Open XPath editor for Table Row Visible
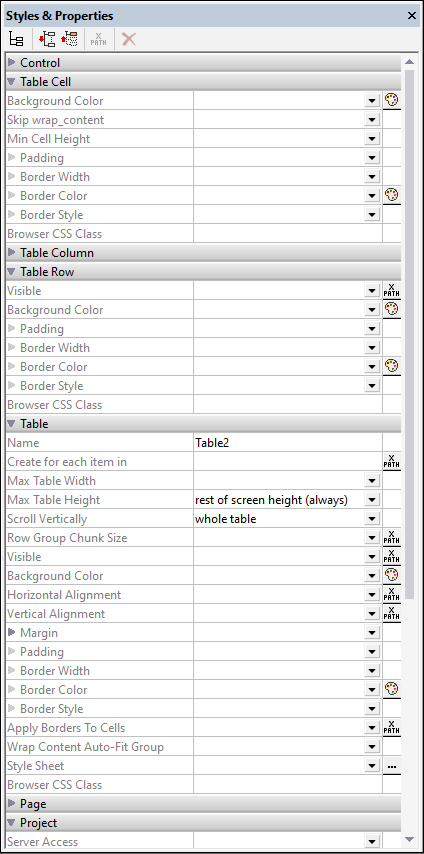The height and width of the screenshot is (854, 424). [x=391, y=290]
